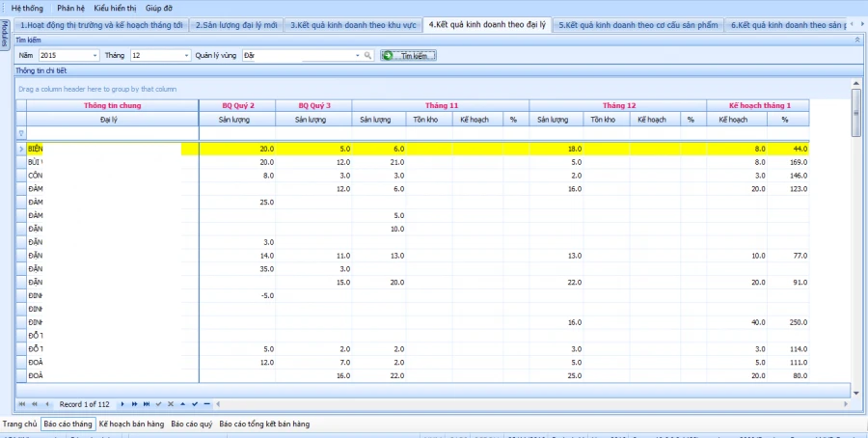Click the vertical scrollbar up arrow
This screenshot has width=868, height=438.
point(857,84)
